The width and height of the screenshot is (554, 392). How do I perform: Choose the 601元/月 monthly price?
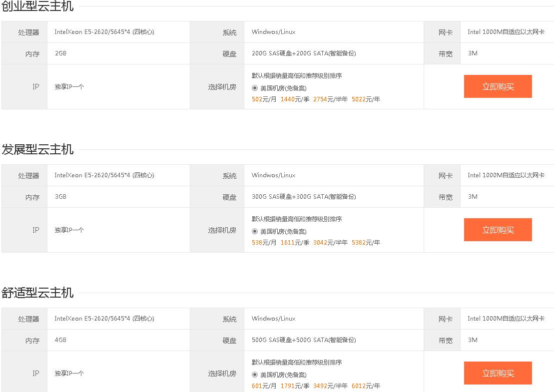pos(264,386)
